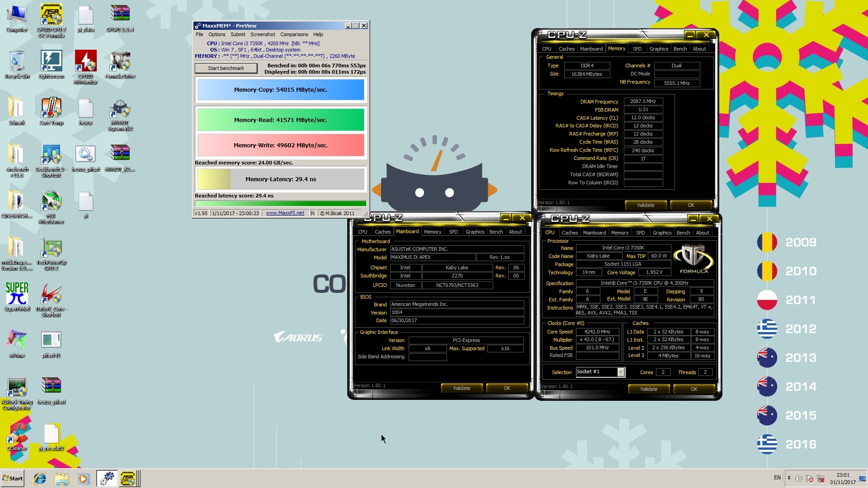
Task: Click the Start button
Action: [x=13, y=479]
